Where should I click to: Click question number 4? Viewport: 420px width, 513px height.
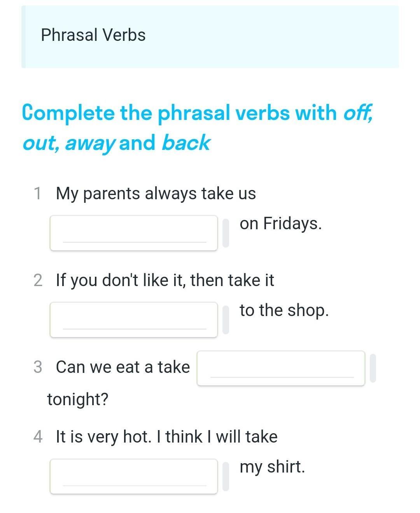pos(38,437)
